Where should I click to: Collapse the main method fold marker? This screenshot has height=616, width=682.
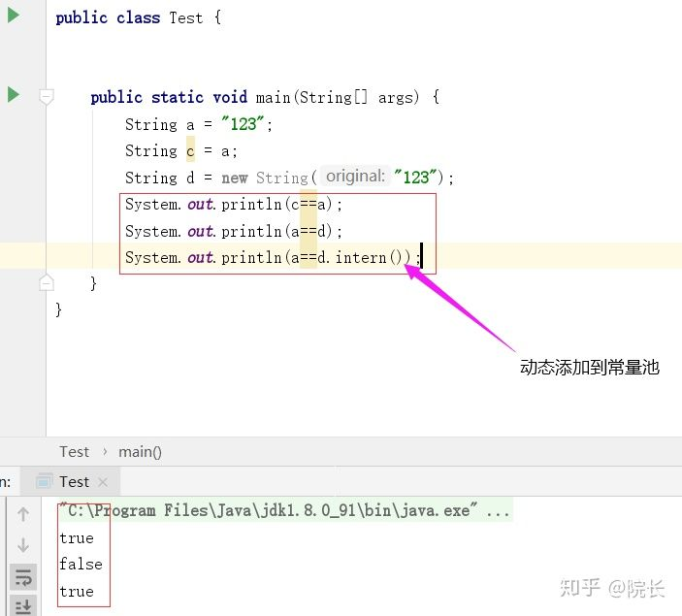(x=46, y=96)
